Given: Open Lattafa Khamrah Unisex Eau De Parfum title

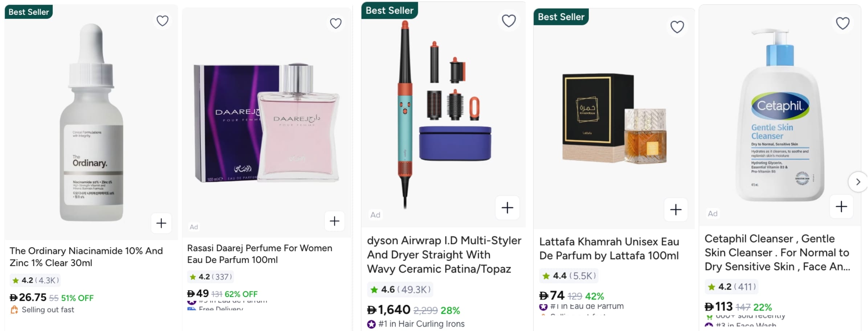Looking at the screenshot, I should pyautogui.click(x=609, y=249).
